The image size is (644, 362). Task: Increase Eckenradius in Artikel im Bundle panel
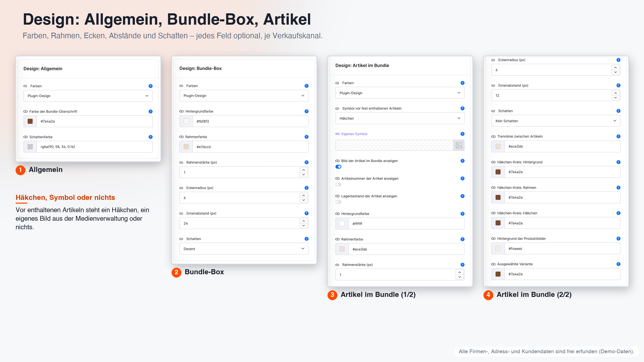(616, 67)
